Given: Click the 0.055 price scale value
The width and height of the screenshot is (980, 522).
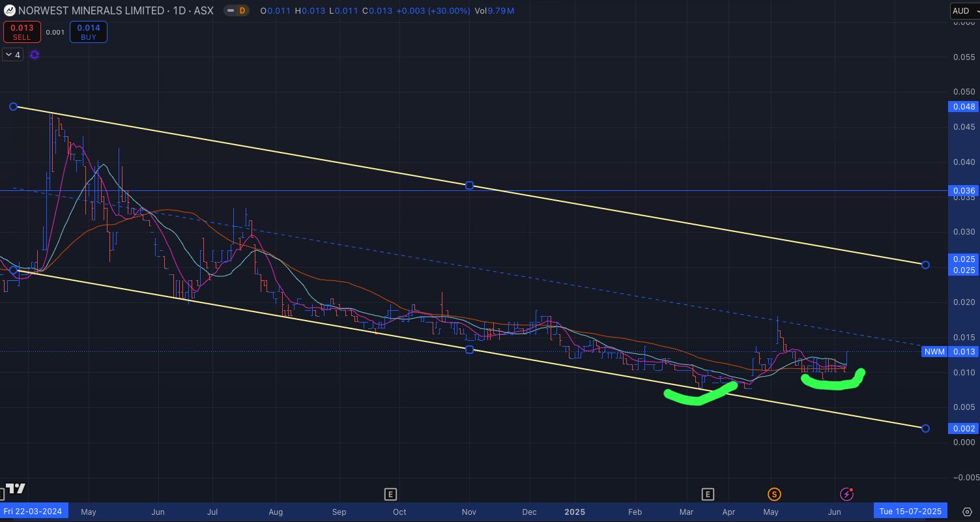Looking at the screenshot, I should click(964, 57).
